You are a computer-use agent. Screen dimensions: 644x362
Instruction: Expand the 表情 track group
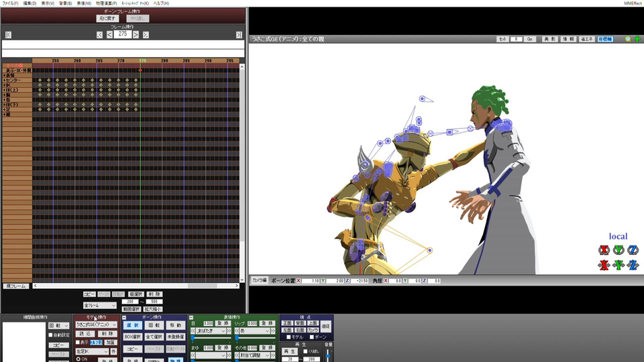[5, 76]
